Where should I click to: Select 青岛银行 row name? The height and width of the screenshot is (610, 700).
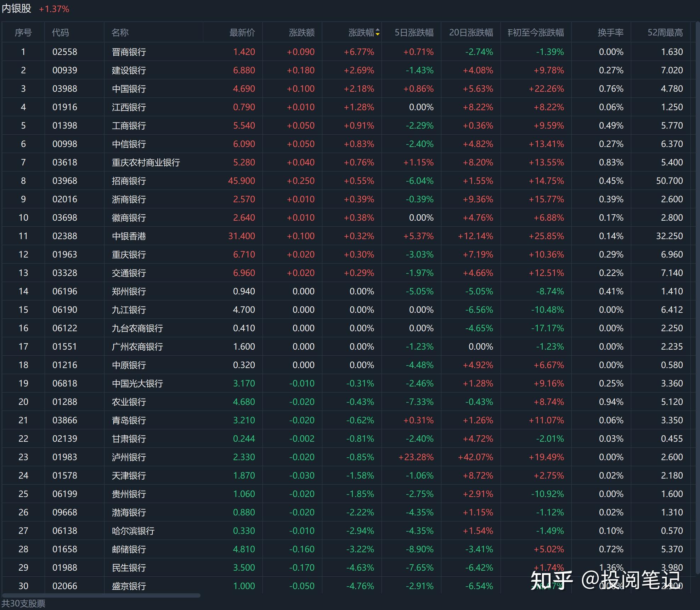pyautogui.click(x=129, y=420)
